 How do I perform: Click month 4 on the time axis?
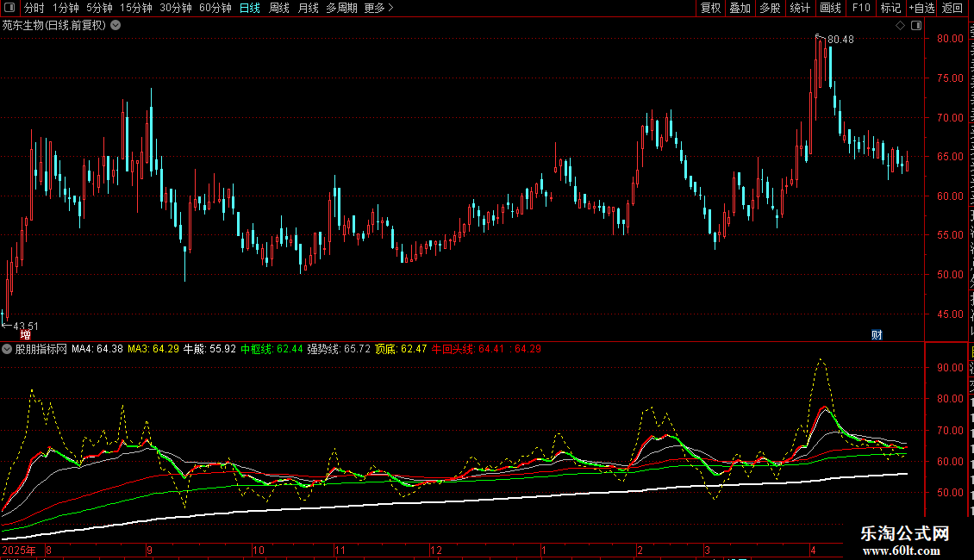click(813, 550)
